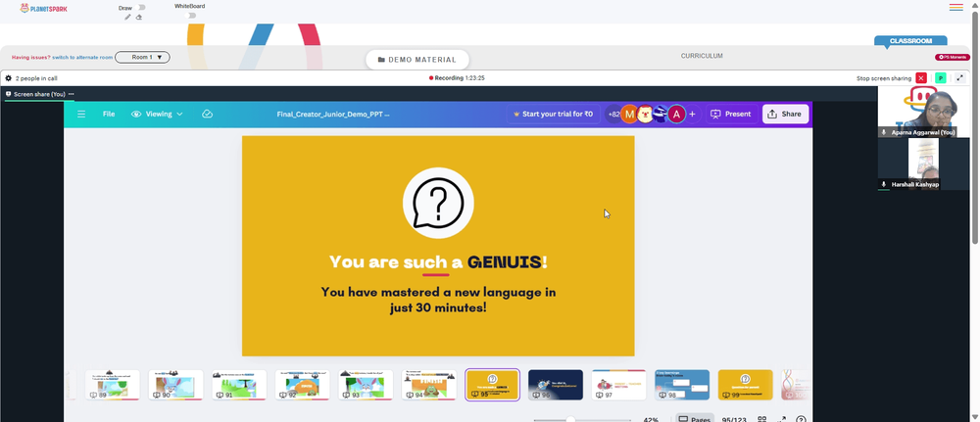The width and height of the screenshot is (980, 422).
Task: Click the A collaborator avatar
Action: (676, 115)
